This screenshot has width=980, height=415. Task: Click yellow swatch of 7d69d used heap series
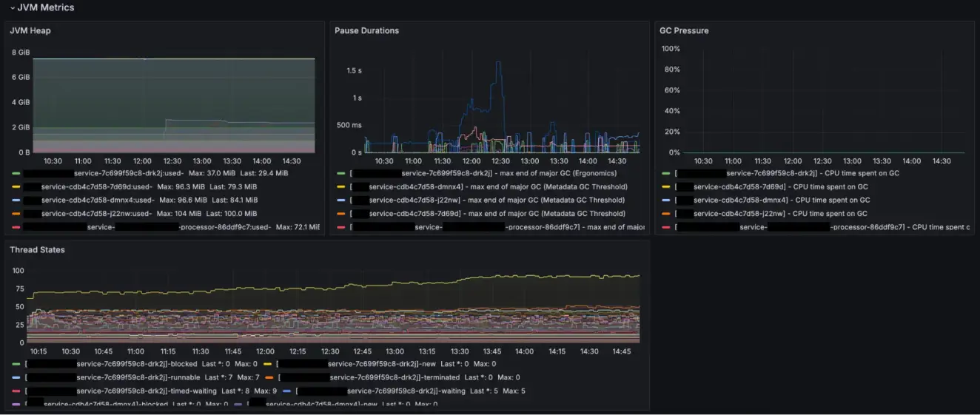point(16,186)
